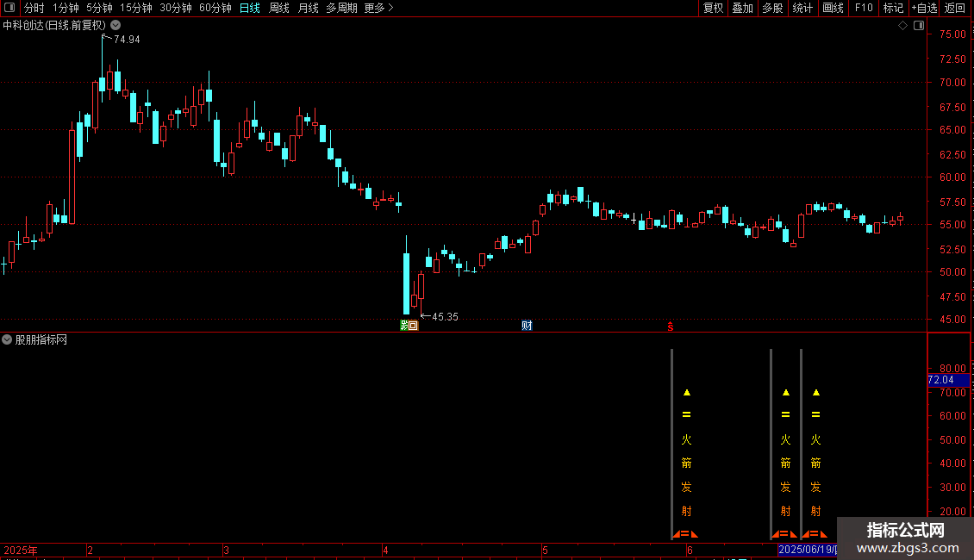Click the blue 财 financial marker

point(527,326)
